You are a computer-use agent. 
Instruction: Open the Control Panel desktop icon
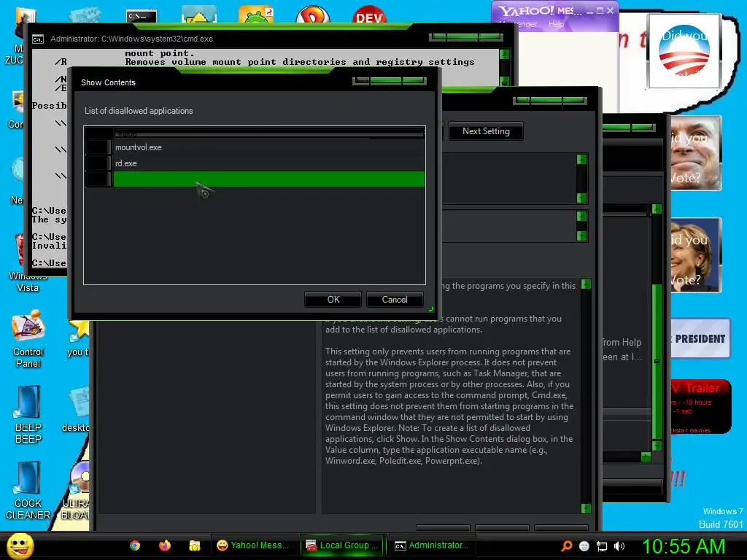pos(28,339)
